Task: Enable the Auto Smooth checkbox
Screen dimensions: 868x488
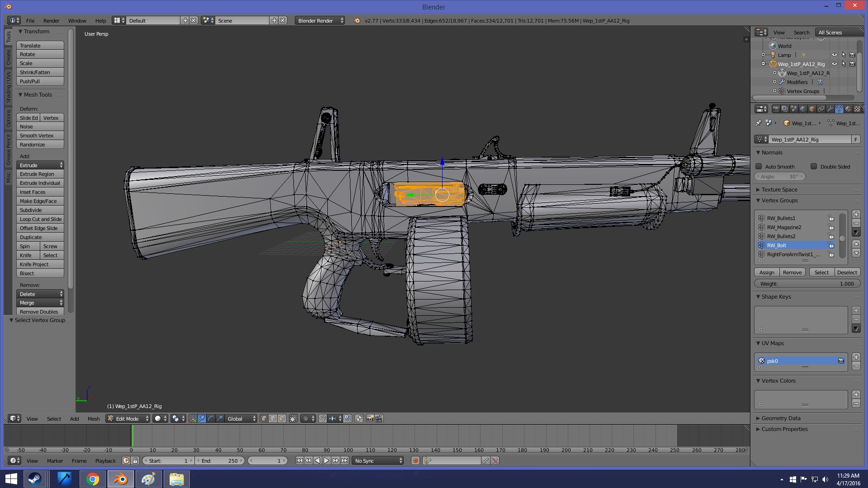Action: [759, 167]
